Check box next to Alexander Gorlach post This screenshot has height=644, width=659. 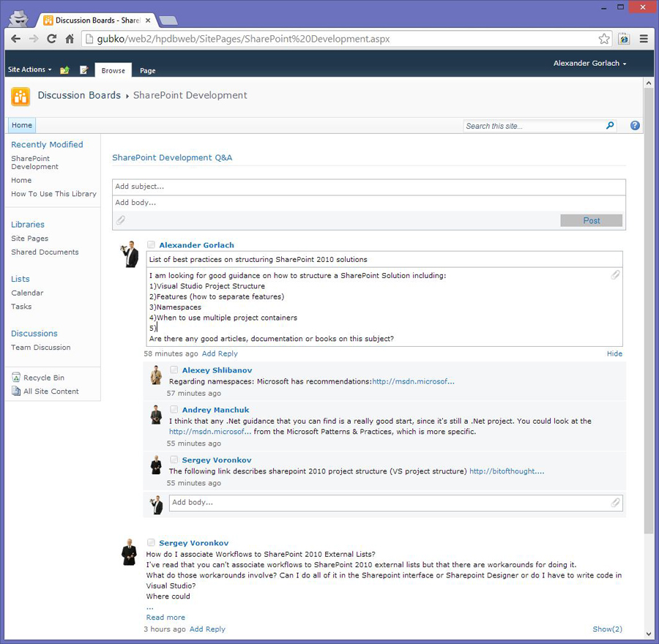click(152, 244)
